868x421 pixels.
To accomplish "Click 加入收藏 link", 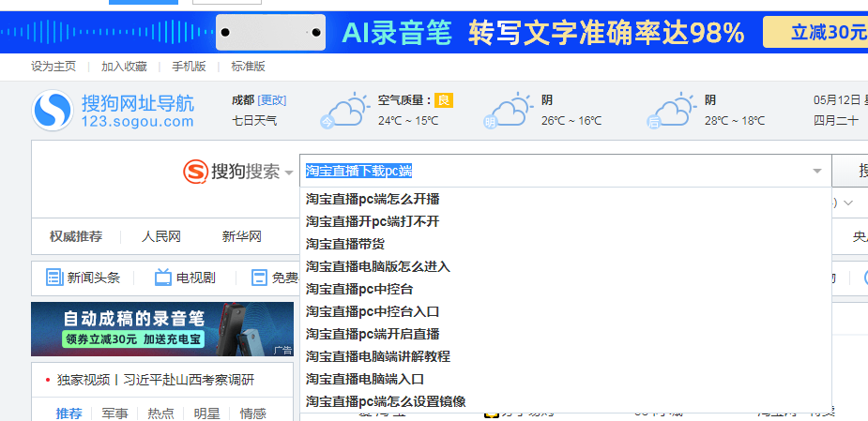I will click(124, 67).
